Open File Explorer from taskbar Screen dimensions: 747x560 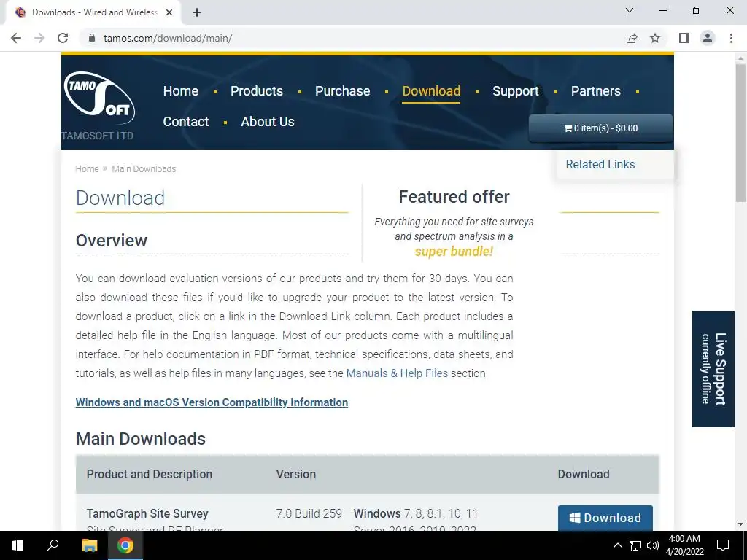(x=89, y=545)
